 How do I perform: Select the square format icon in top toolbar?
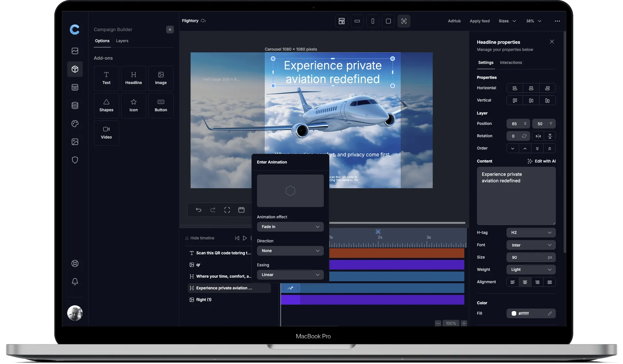(x=388, y=21)
